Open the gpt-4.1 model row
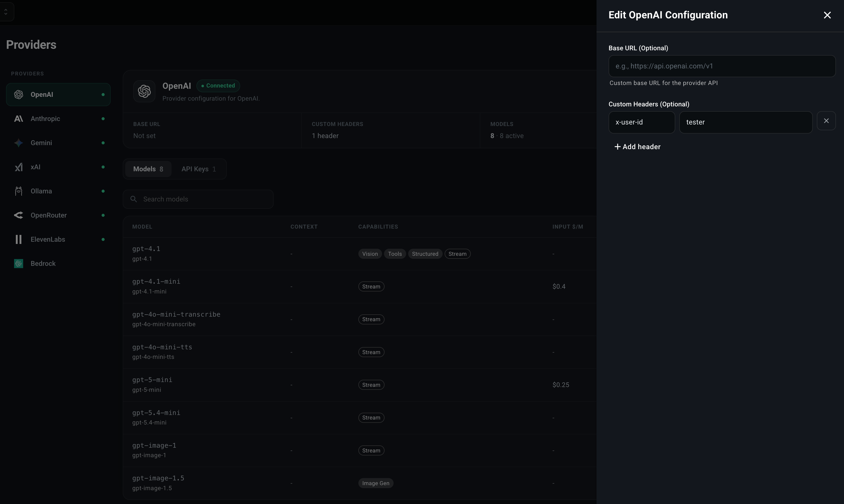This screenshot has width=844, height=504. [x=360, y=254]
